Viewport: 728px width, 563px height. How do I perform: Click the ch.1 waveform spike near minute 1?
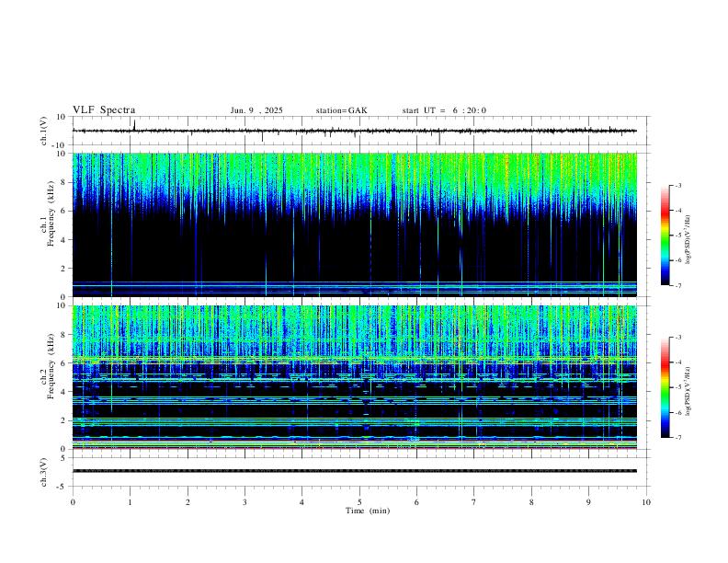point(134,125)
